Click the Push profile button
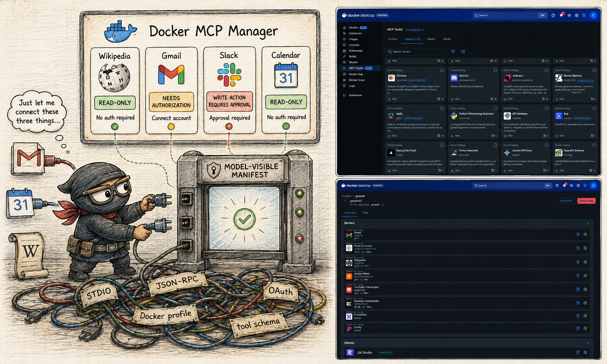This screenshot has width=607, height=364. [x=566, y=201]
